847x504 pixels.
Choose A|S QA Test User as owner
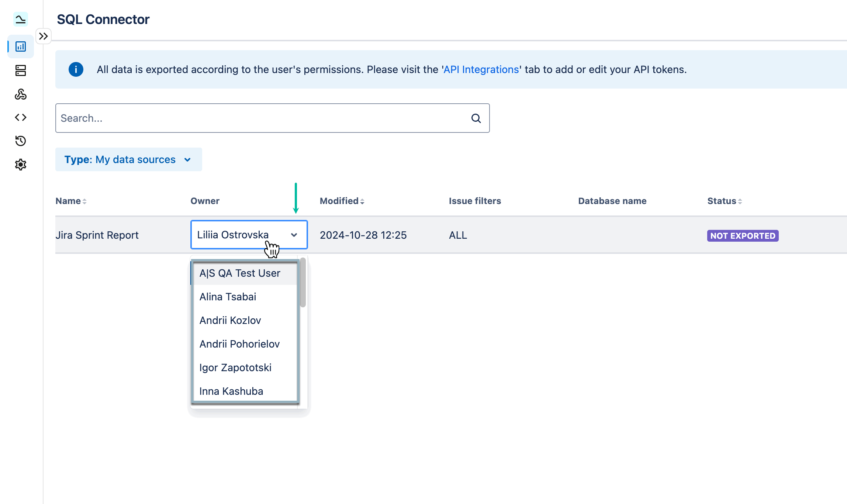pos(239,273)
